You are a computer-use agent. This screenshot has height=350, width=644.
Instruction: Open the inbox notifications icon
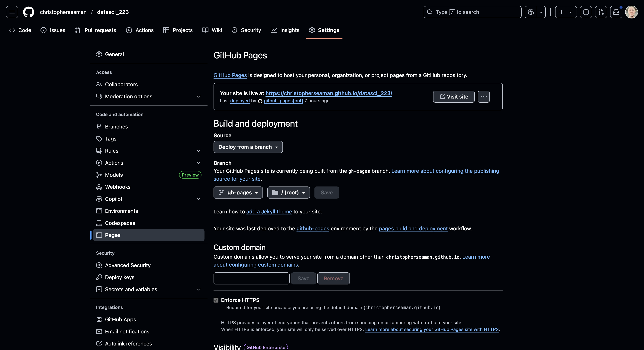click(x=616, y=12)
